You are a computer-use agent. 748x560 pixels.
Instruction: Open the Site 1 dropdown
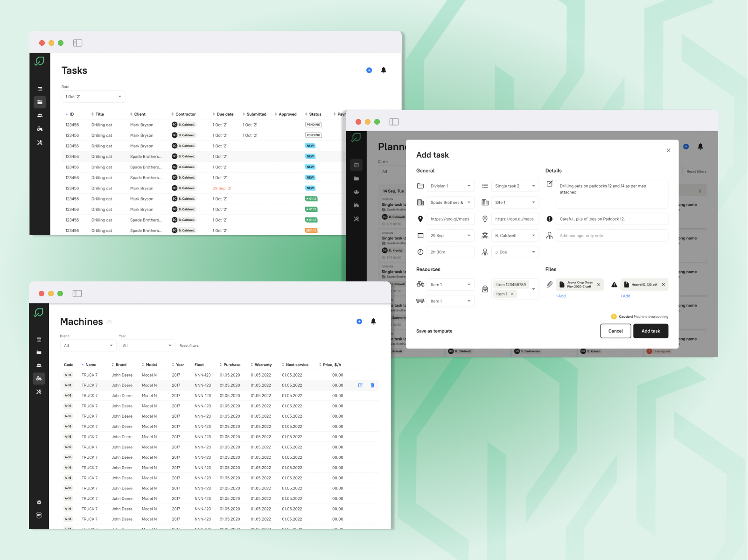click(515, 203)
